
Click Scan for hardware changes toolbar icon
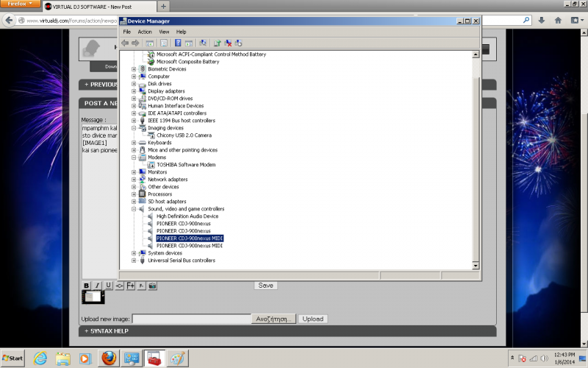tap(203, 43)
